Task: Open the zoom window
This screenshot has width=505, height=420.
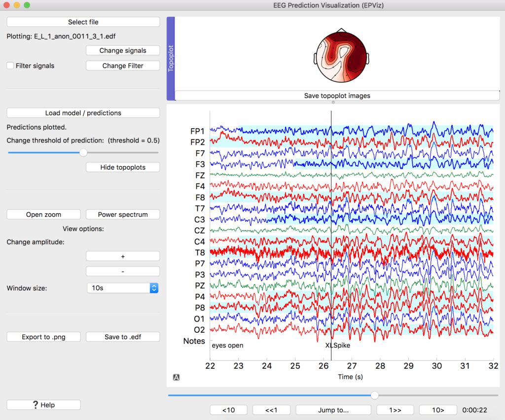Action: [43, 214]
